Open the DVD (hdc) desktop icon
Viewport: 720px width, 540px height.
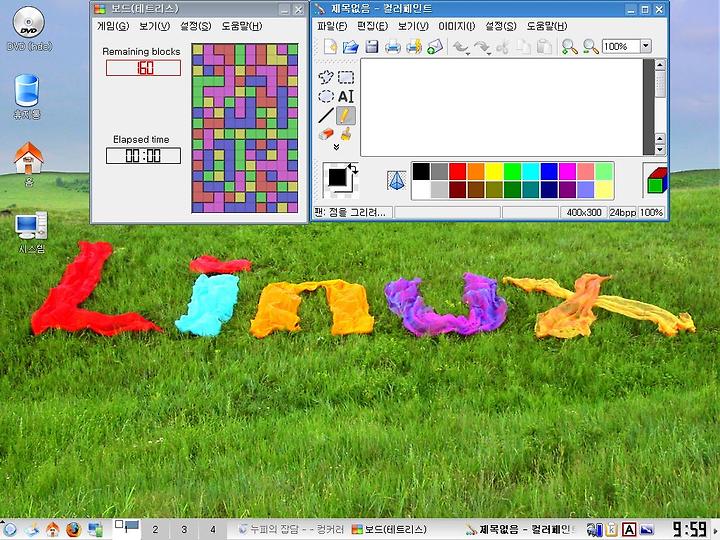point(29,28)
